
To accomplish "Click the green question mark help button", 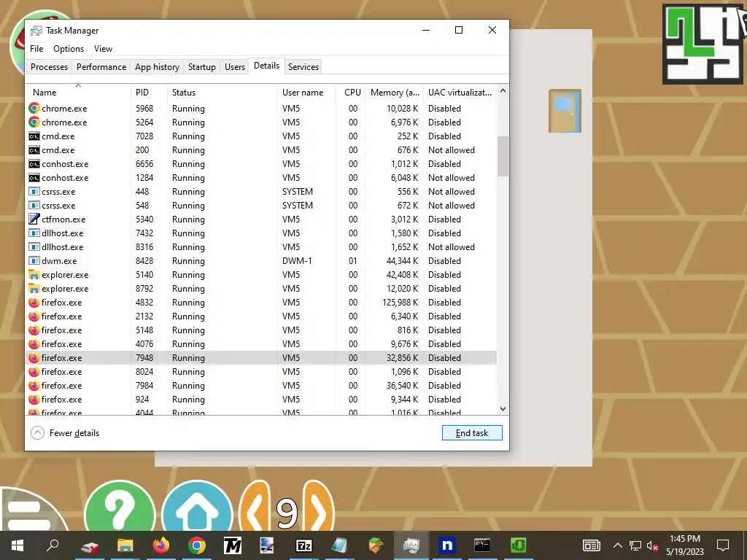I will 120,507.
